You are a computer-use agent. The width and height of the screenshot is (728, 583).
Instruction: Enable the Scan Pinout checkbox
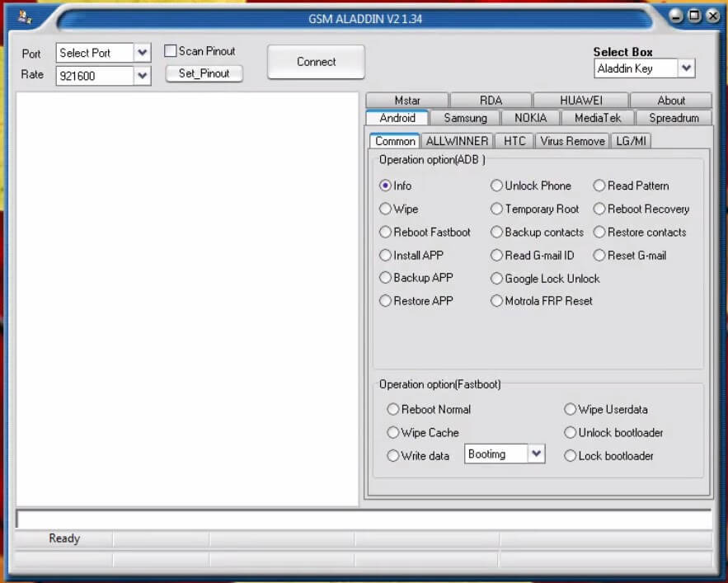(171, 50)
